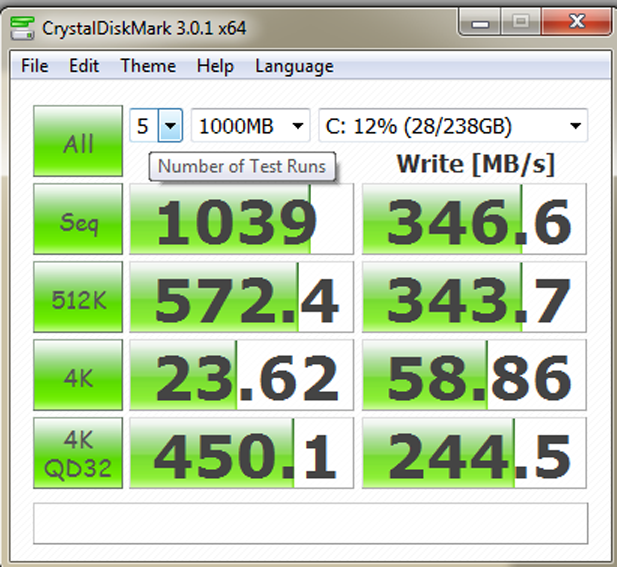Open the Language menu

pyautogui.click(x=294, y=66)
